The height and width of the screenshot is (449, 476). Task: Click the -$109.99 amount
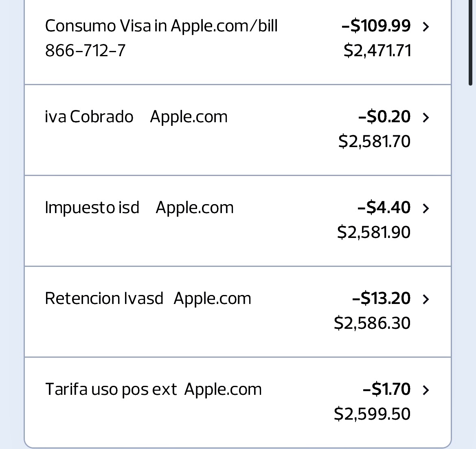[x=376, y=26]
